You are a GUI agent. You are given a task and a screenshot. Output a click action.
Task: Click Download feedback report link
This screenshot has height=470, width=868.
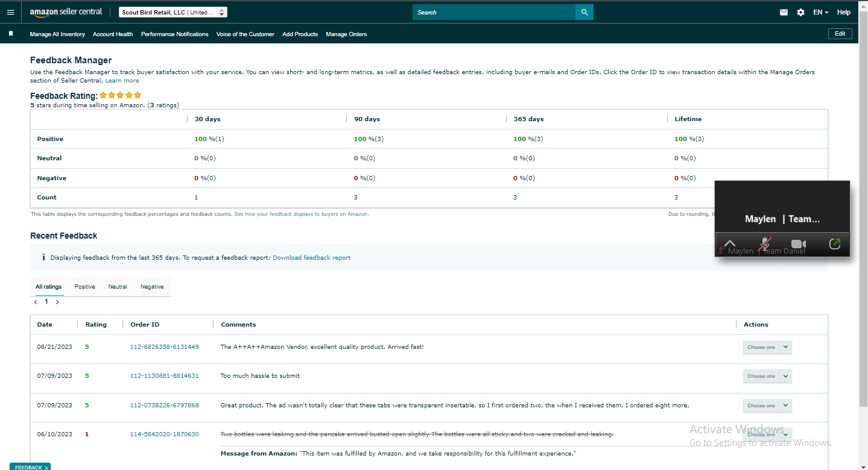311,257
